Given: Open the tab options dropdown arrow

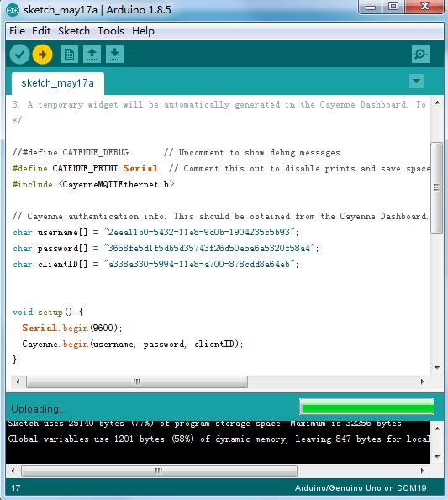Looking at the screenshot, I should pyautogui.click(x=416, y=81).
